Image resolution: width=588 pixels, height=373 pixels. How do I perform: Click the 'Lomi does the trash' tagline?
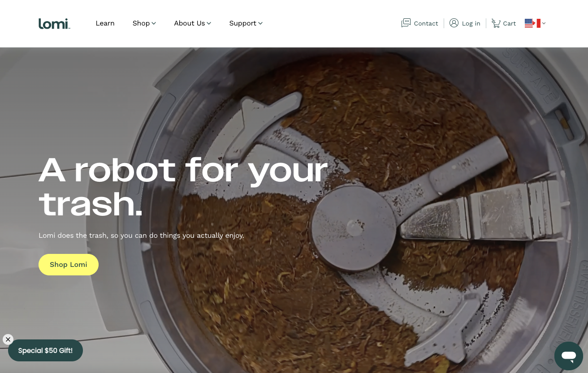click(x=141, y=236)
